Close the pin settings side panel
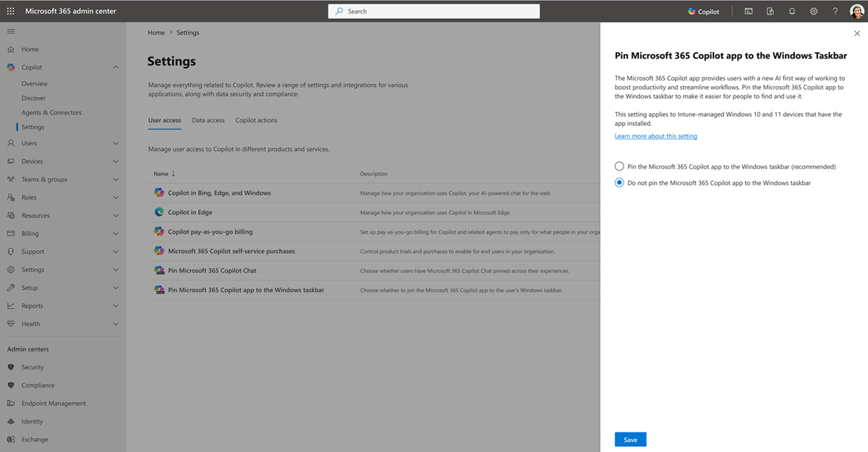 tap(857, 33)
